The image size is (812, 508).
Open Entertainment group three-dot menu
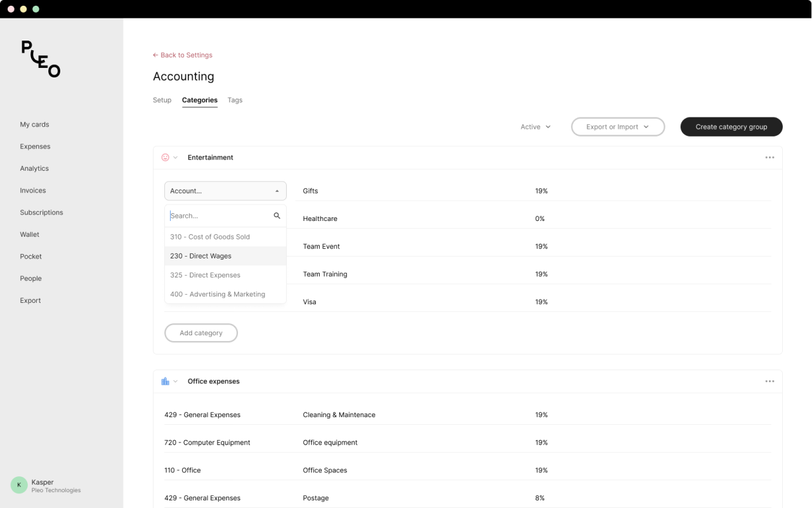[769, 157]
